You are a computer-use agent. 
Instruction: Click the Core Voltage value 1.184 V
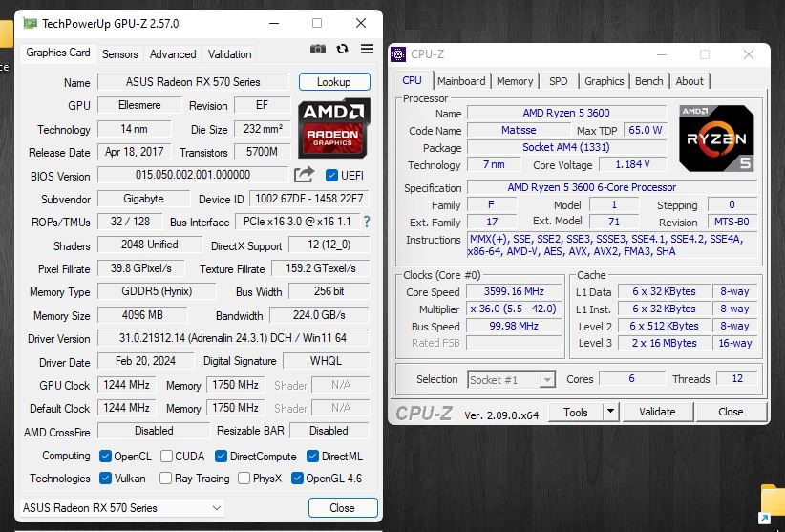click(633, 164)
